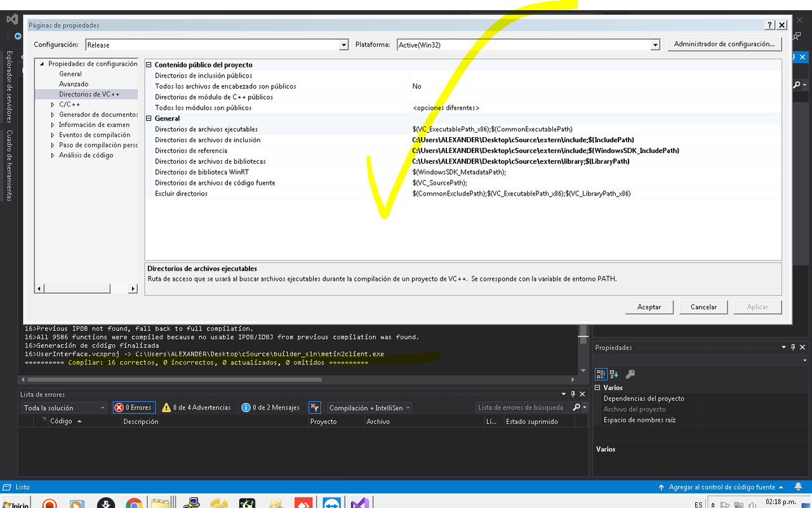812x508 pixels.
Task: Click Agregar al control de código fuente
Action: pos(722,487)
